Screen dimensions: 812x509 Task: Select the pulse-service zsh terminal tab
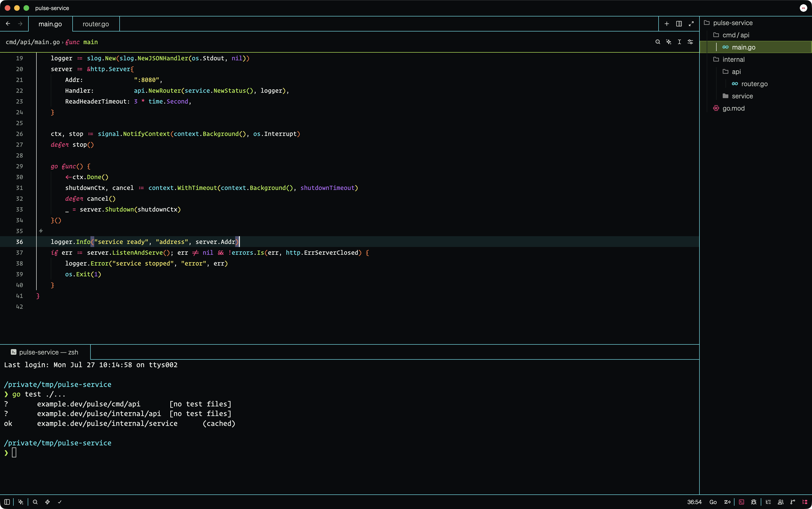click(x=45, y=352)
